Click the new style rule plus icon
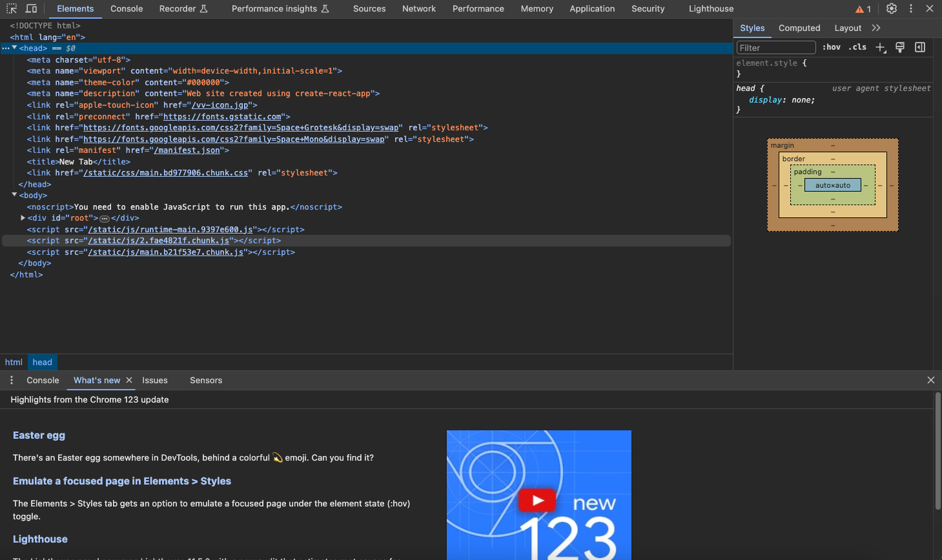 tap(880, 47)
